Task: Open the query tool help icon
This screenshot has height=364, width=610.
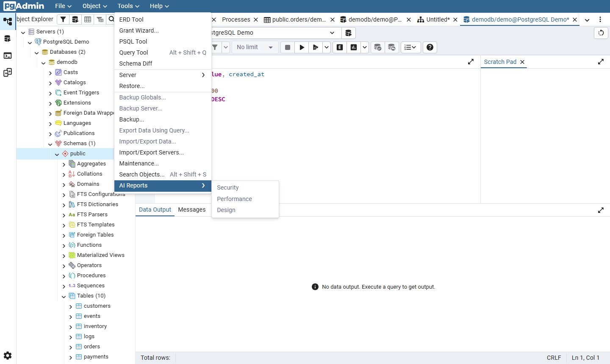Action: coord(430,47)
